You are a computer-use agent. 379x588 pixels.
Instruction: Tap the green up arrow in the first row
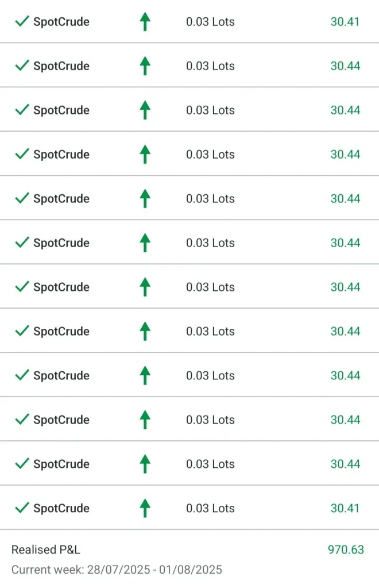pyautogui.click(x=145, y=22)
